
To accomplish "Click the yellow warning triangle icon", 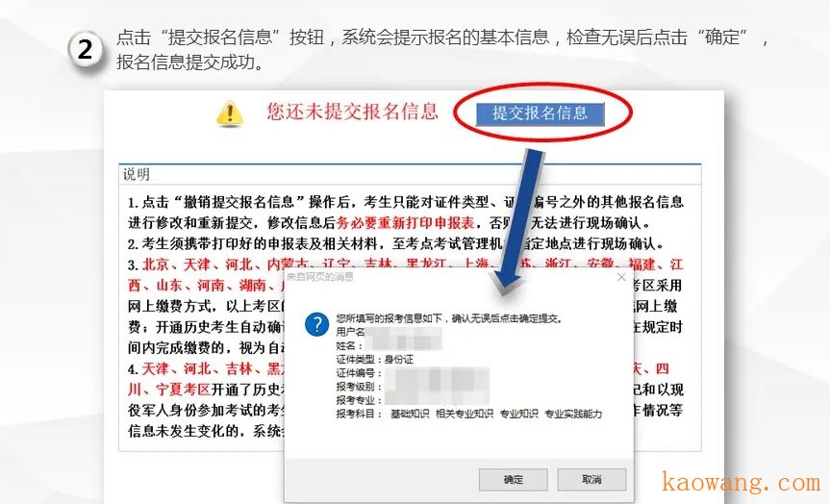I will click(x=230, y=113).
